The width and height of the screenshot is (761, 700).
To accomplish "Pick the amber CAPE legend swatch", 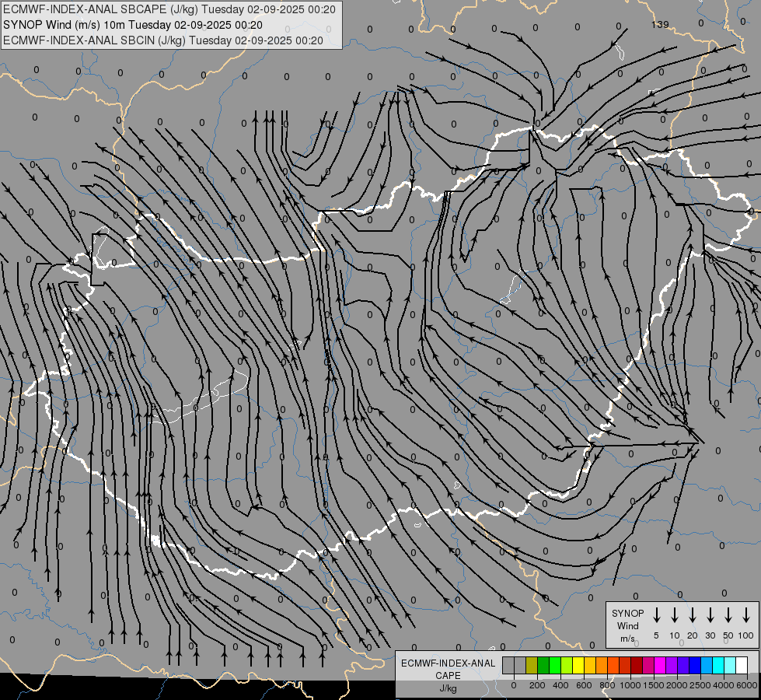I will (590, 665).
